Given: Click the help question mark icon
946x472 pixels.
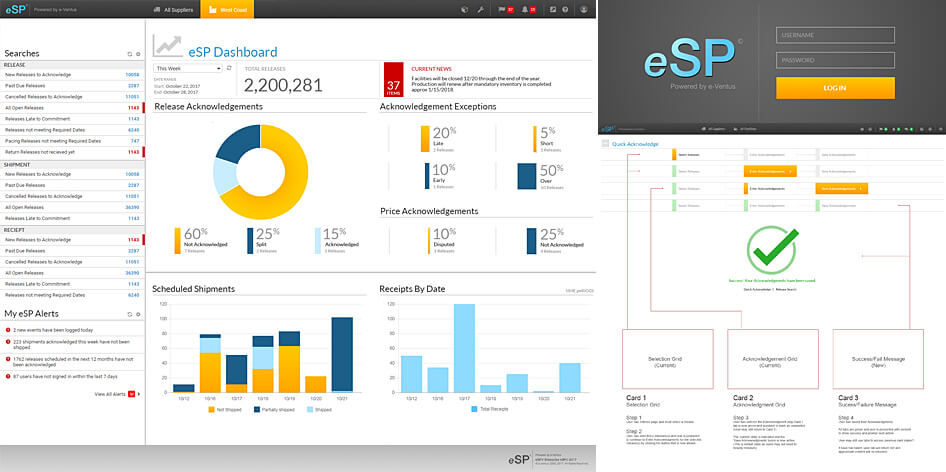Looking at the screenshot, I should pyautogui.click(x=565, y=9).
